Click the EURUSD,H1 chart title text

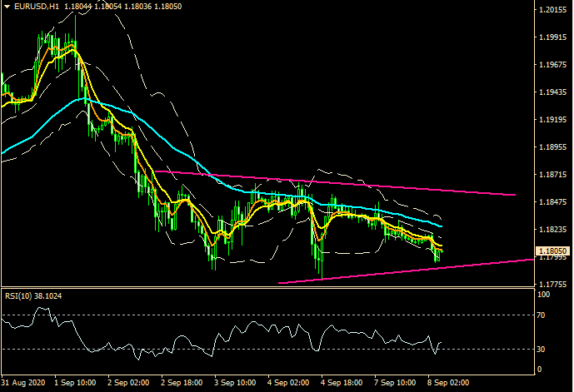tap(33, 7)
